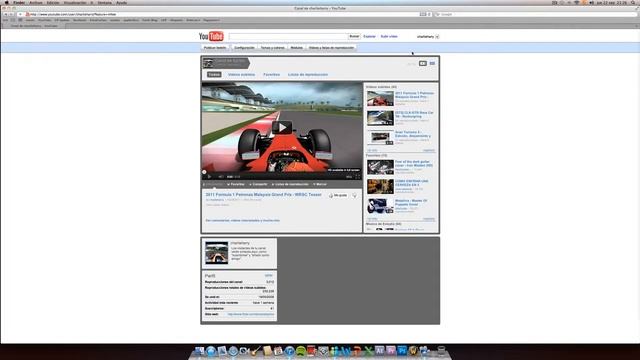Open the Trash in the dock
The height and width of the screenshot is (360, 640).
(441, 351)
